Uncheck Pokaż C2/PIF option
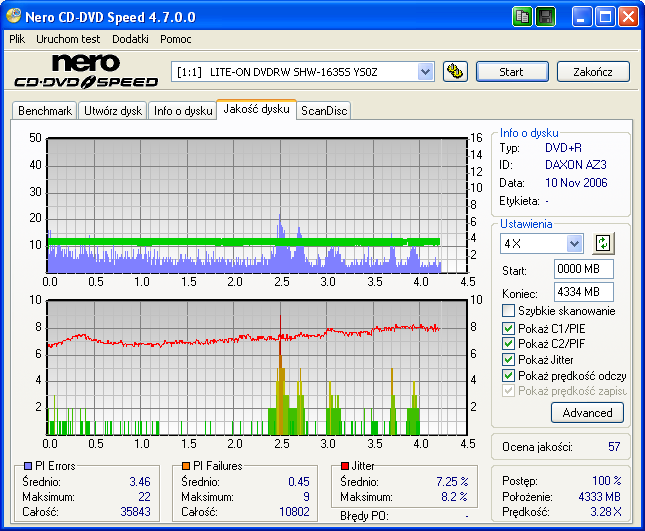The width and height of the screenshot is (645, 531). [508, 343]
